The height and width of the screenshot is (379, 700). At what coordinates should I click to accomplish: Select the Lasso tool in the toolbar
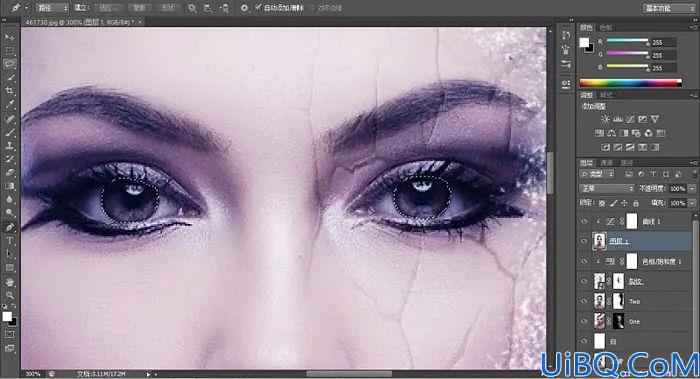10,64
